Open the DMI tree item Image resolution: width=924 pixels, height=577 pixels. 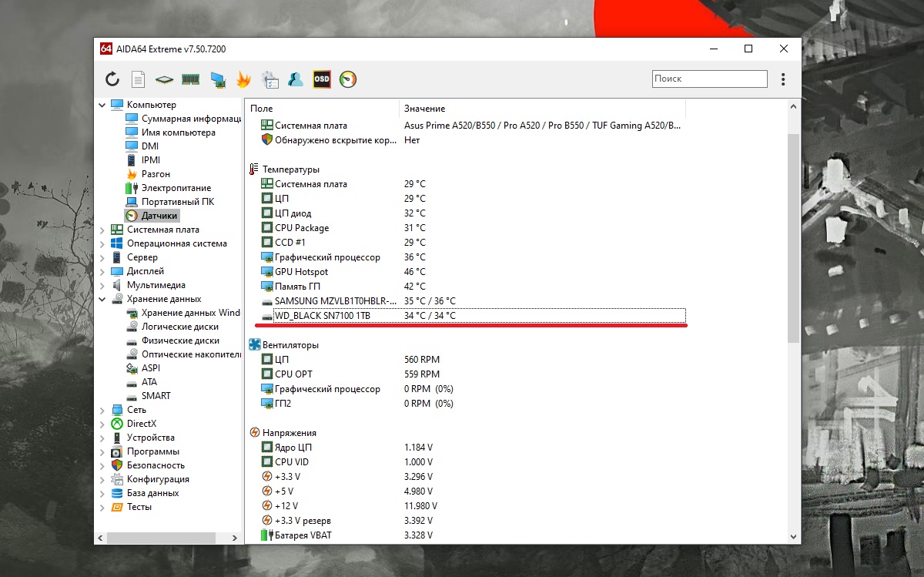[x=142, y=146]
